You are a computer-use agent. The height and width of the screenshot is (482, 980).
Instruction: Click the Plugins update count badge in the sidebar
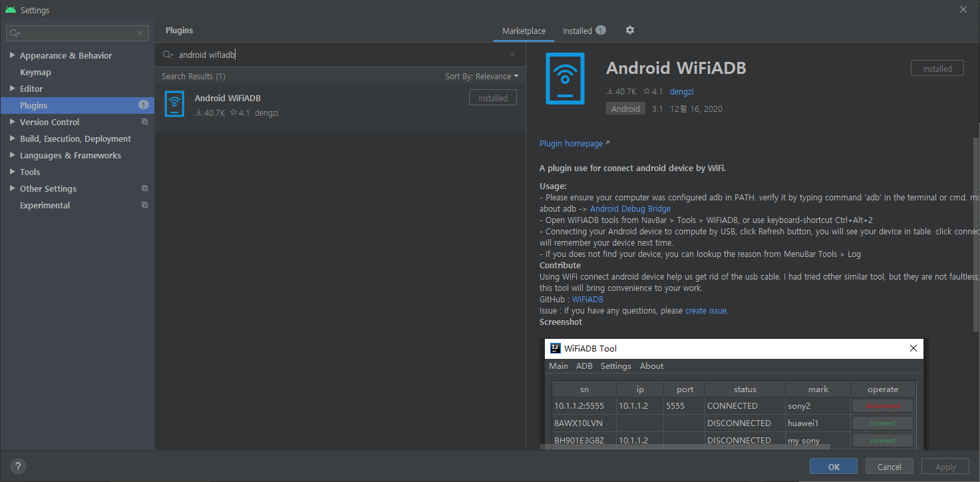[143, 105]
